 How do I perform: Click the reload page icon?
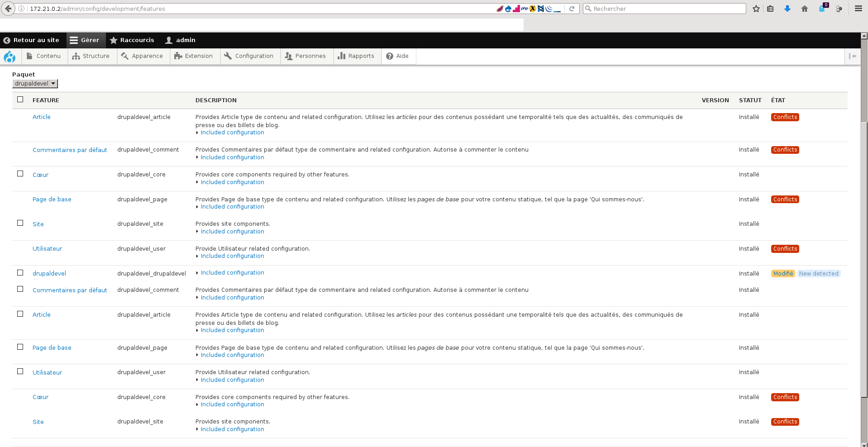(x=572, y=9)
